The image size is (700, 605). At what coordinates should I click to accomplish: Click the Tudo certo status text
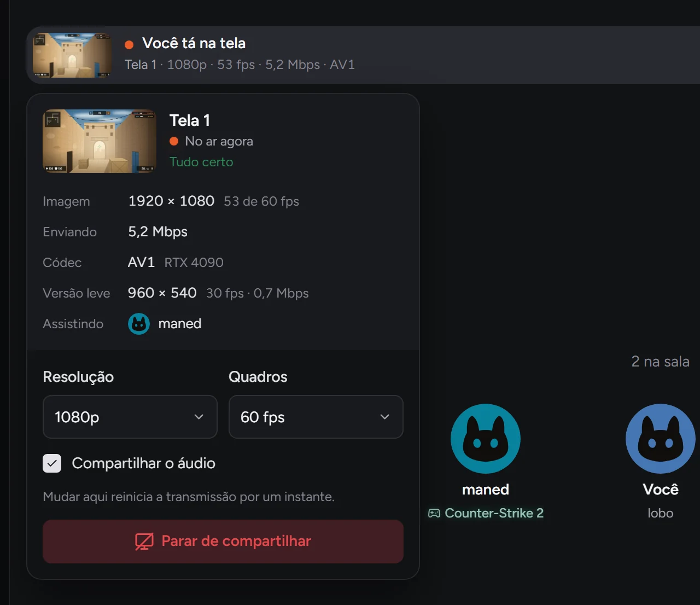click(x=201, y=162)
